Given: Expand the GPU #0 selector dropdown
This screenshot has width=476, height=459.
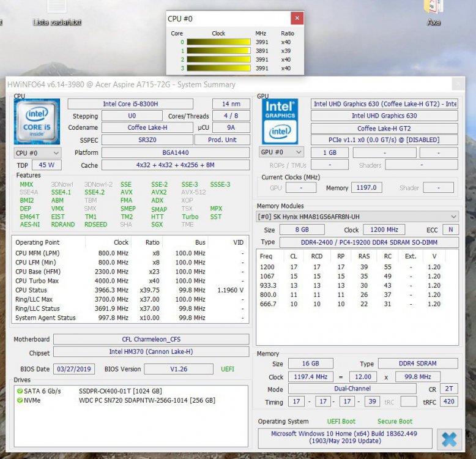Looking at the screenshot, I should [x=281, y=152].
